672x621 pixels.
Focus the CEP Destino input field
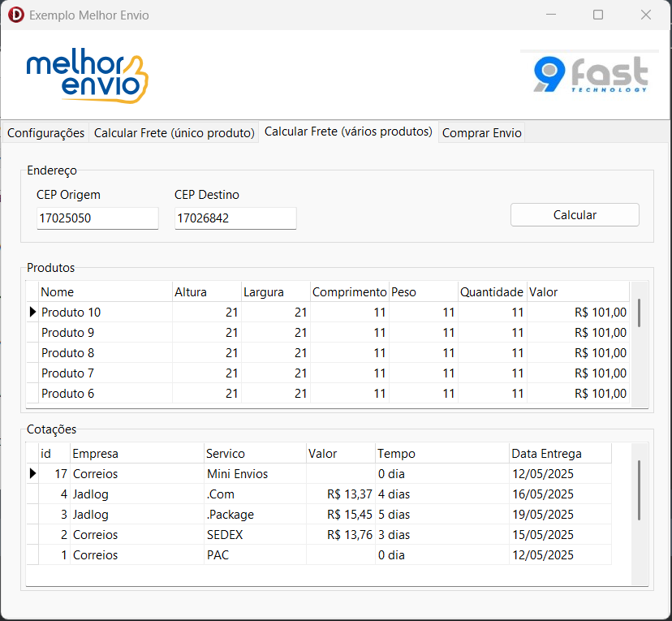[x=235, y=218]
